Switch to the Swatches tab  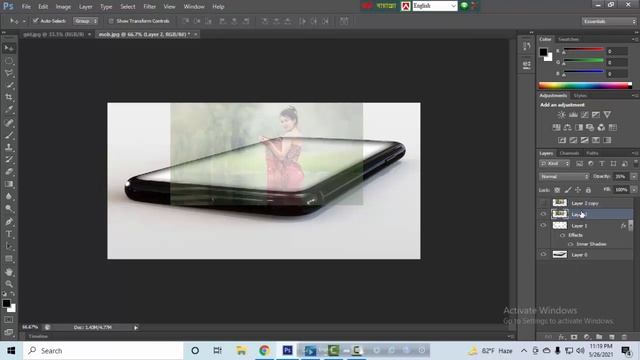click(x=568, y=40)
